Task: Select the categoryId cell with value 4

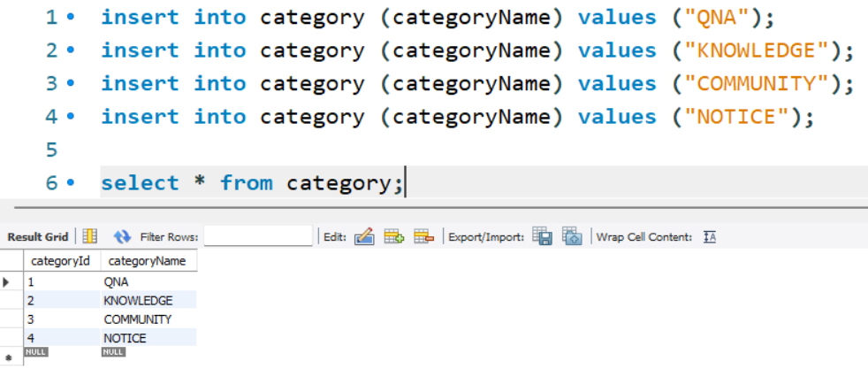Action: 62,337
